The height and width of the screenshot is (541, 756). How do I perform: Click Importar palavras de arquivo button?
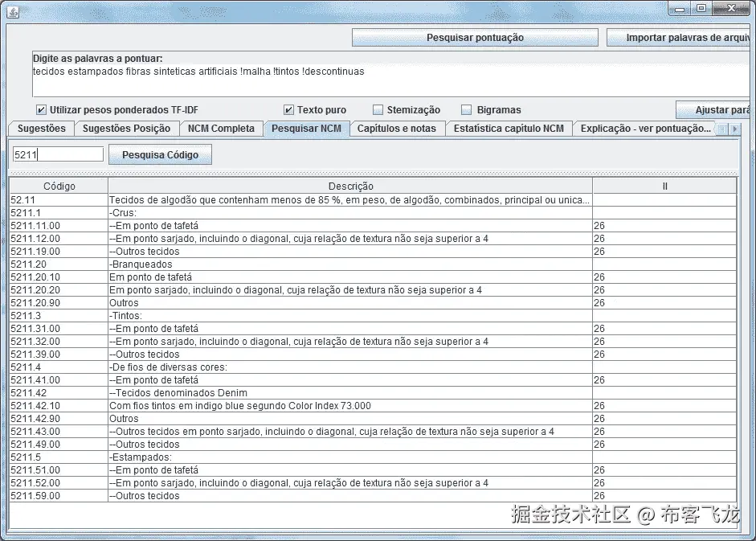click(680, 38)
